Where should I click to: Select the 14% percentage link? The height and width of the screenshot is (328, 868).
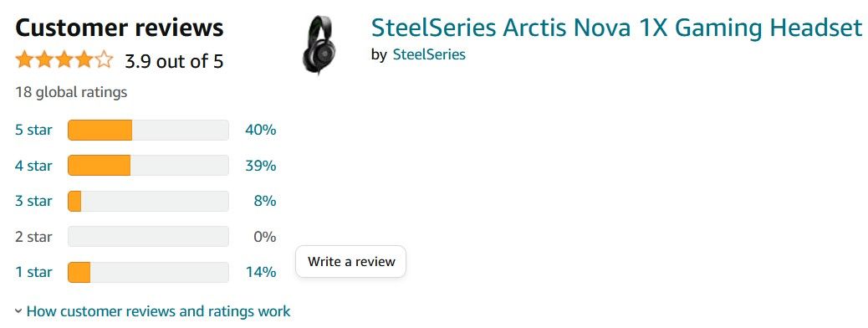(x=261, y=272)
